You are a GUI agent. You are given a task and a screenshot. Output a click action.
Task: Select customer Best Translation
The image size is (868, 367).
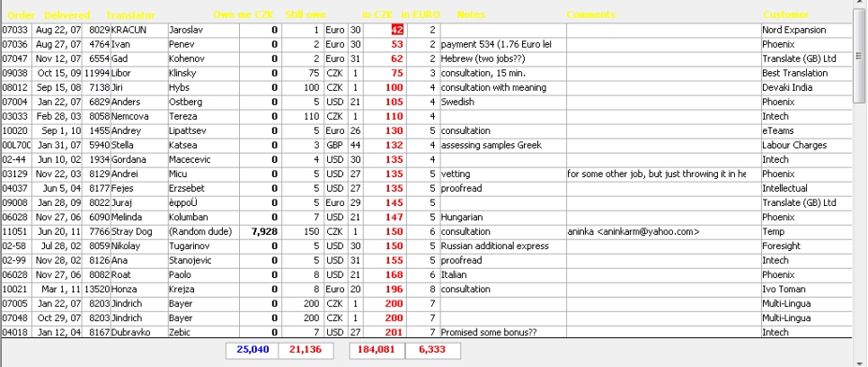click(795, 73)
